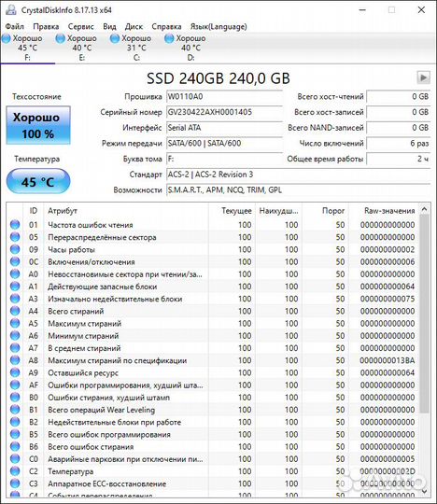Click the attribute list scrollbar thumb
The width and height of the screenshot is (437, 504).
(x=424, y=314)
